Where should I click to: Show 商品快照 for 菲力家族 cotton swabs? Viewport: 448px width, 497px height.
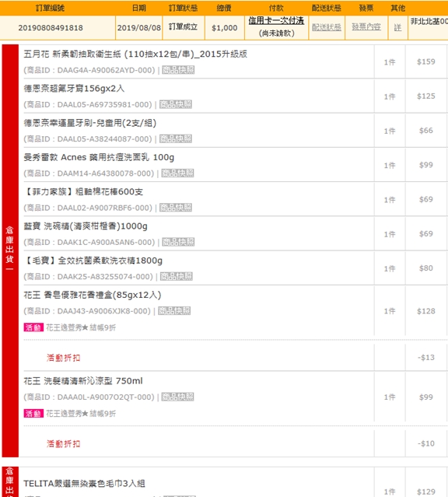point(176,208)
